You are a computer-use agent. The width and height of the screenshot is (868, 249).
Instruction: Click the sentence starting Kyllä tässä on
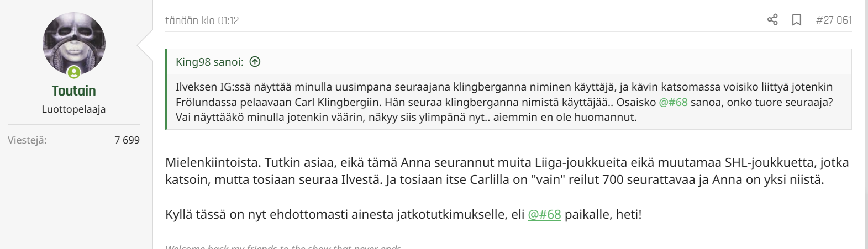403,214
